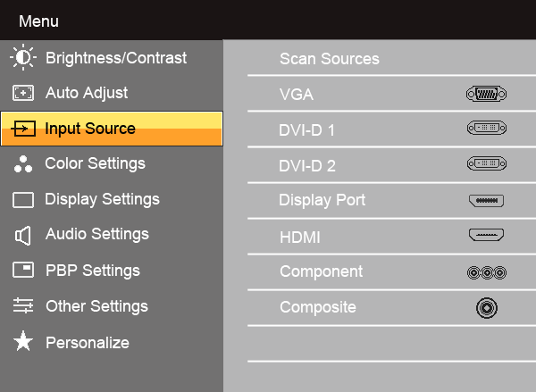Click the Other Settings sliders icon

tap(22, 306)
